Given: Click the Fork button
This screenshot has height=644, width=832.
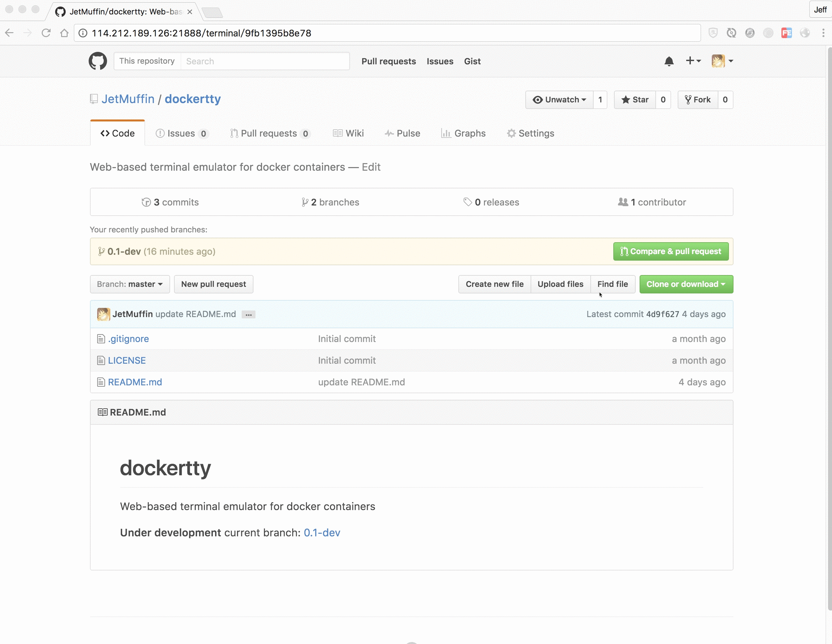Looking at the screenshot, I should [698, 100].
